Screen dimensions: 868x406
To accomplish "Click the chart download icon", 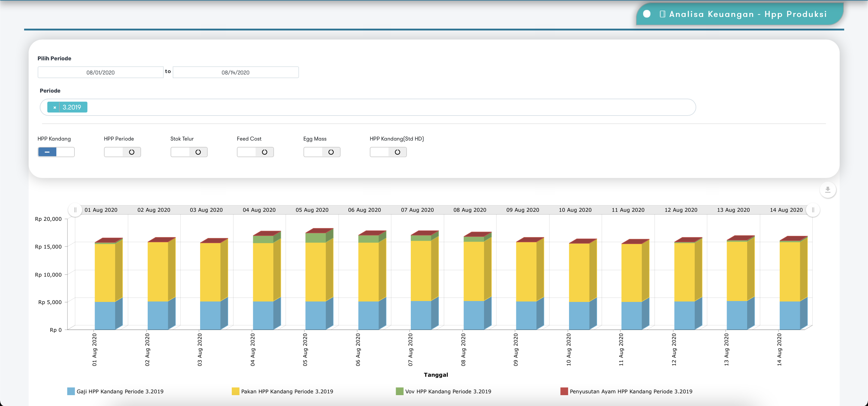I will 828,190.
